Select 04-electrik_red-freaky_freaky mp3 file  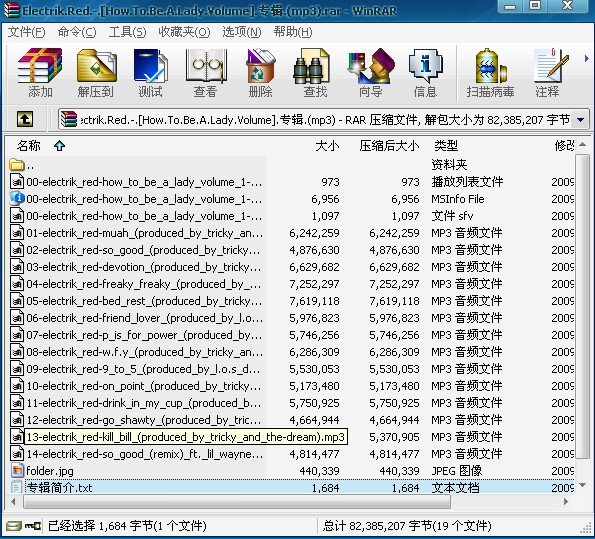(143, 284)
